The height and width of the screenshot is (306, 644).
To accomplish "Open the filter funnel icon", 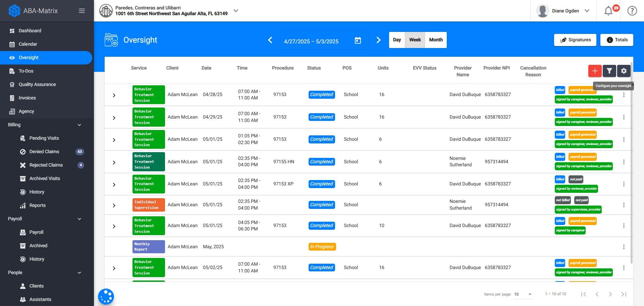I will click(x=609, y=71).
